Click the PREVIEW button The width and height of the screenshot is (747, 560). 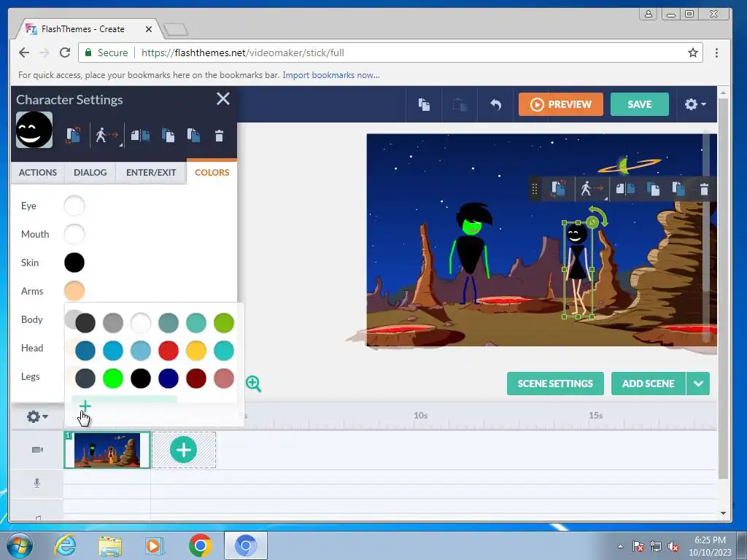561,104
